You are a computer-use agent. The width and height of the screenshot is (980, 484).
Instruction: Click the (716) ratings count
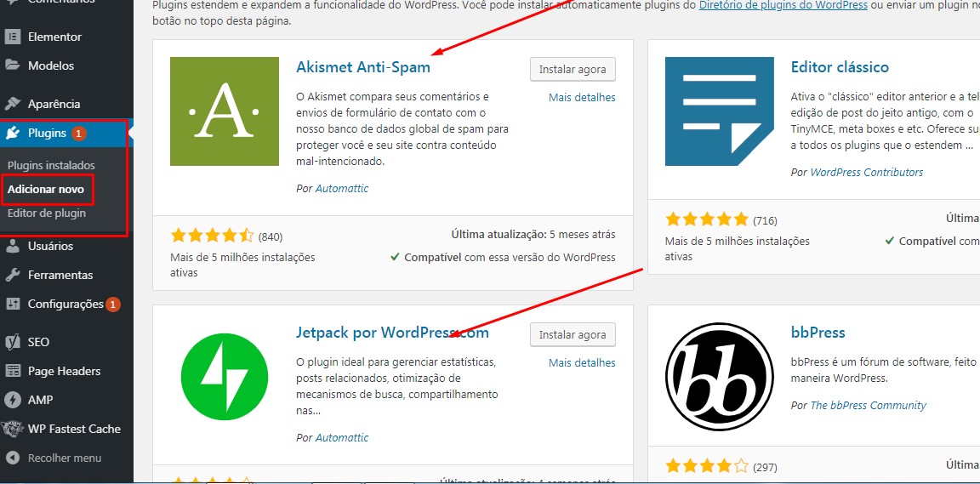click(765, 220)
